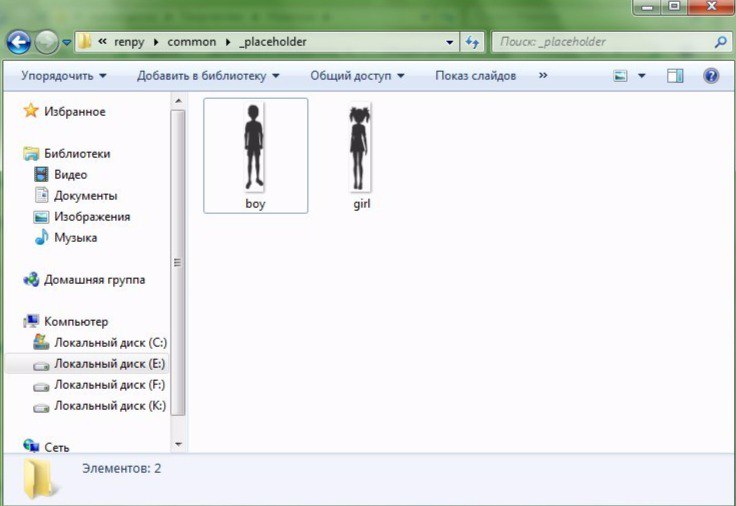Viewport: 736px width, 506px height.
Task: Show more toolbar commands via » chevron
Action: 543,75
